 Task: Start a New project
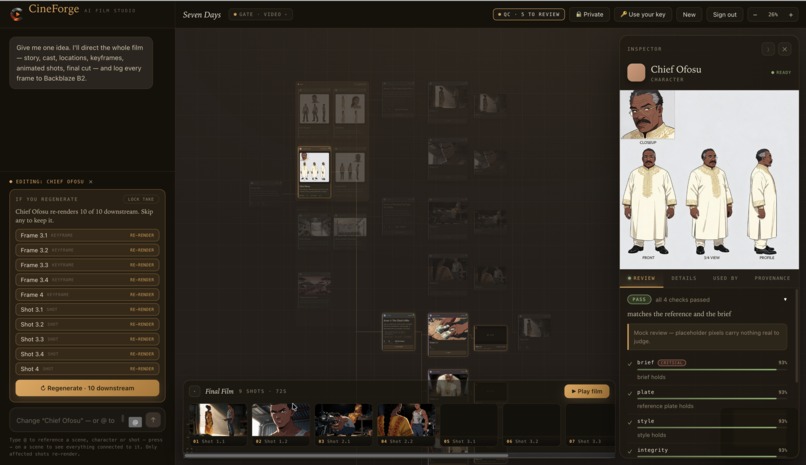pos(689,14)
